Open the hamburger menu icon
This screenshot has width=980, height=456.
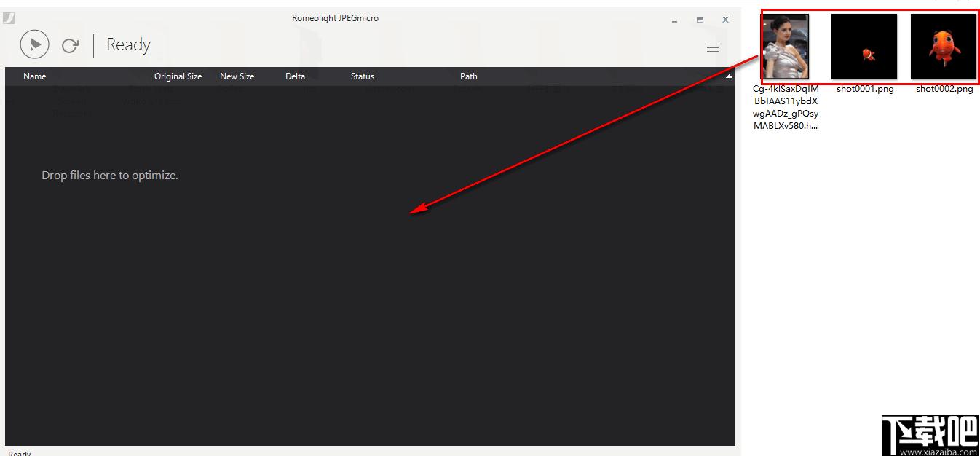pyautogui.click(x=713, y=47)
